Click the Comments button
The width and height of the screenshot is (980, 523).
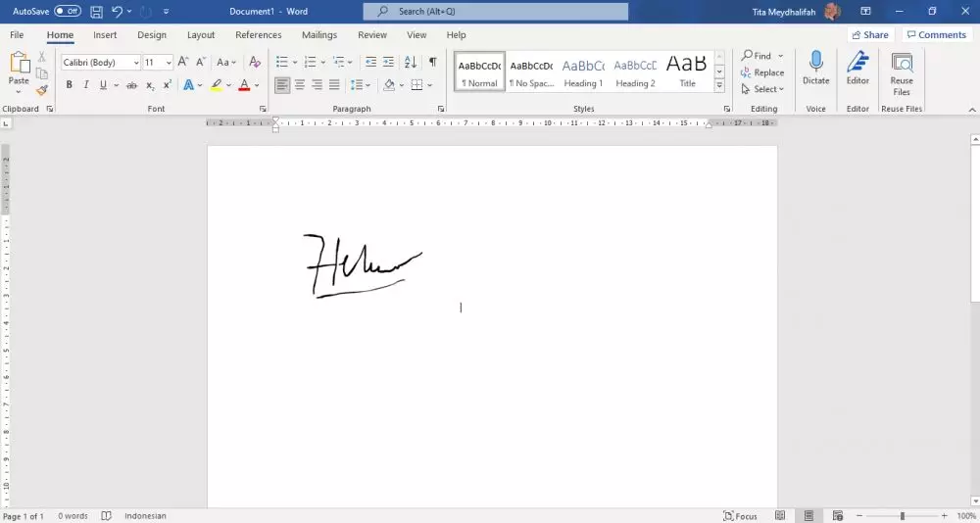[936, 35]
